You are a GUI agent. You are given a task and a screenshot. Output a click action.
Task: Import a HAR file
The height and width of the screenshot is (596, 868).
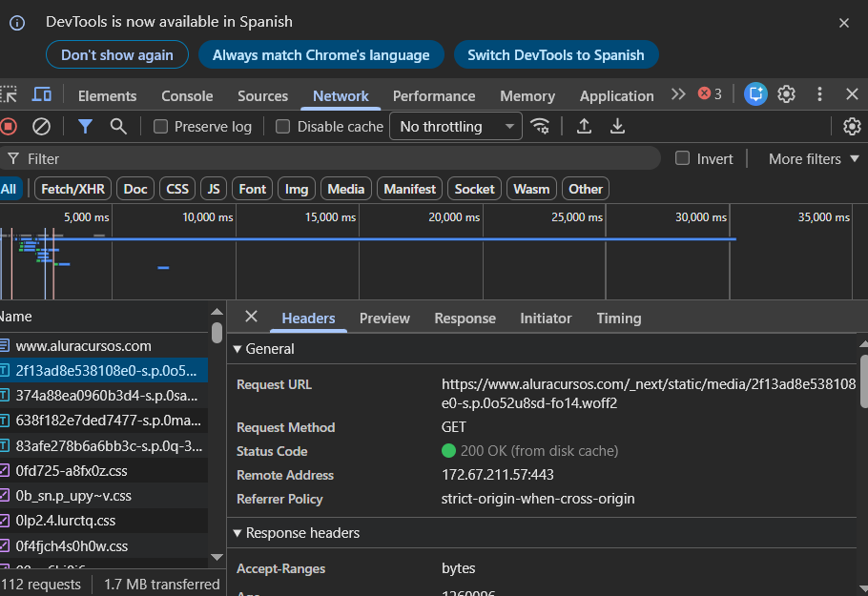[584, 126]
